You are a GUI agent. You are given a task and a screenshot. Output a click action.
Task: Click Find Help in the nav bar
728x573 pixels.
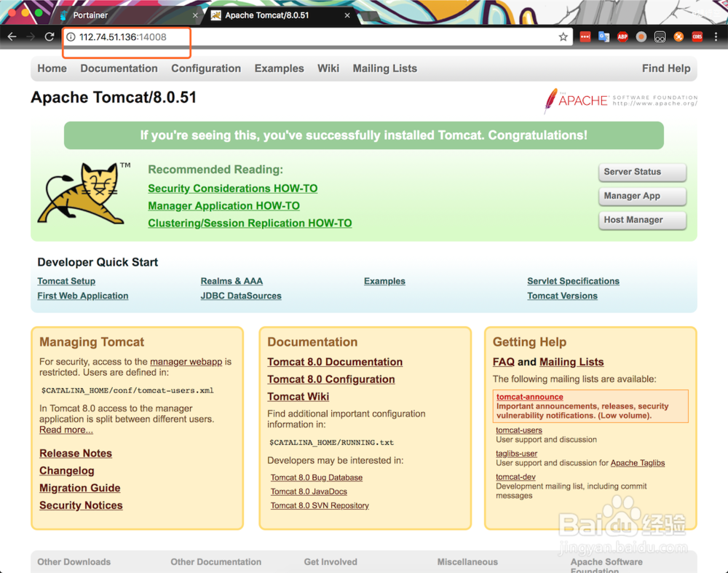click(666, 68)
